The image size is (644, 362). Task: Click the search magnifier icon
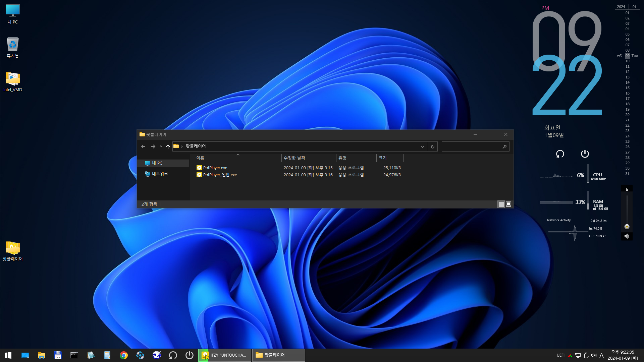[x=504, y=146]
